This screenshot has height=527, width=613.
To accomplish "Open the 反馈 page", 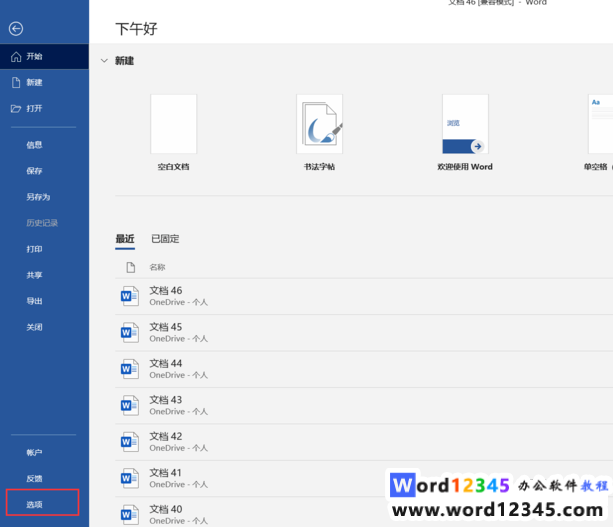I will tap(45, 478).
